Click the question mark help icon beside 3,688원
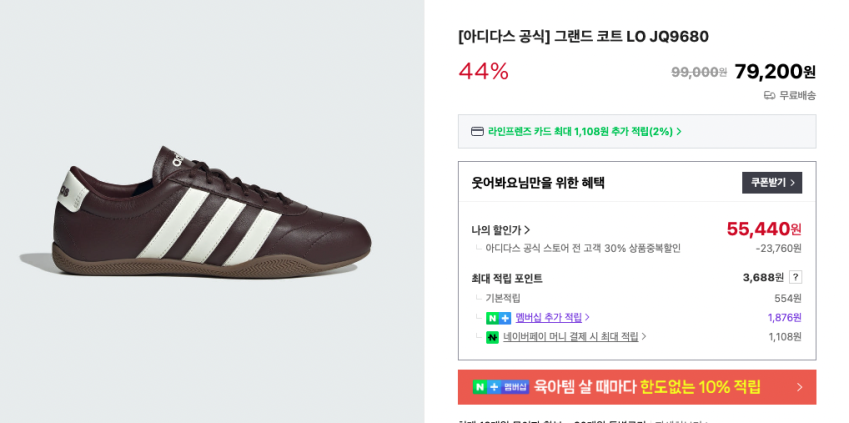The height and width of the screenshot is (423, 849). click(795, 277)
